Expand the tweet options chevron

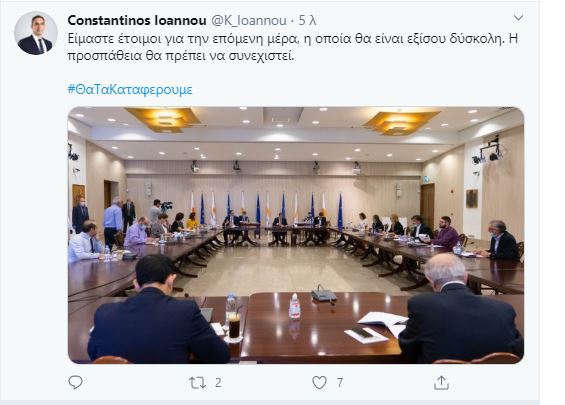coord(518,18)
